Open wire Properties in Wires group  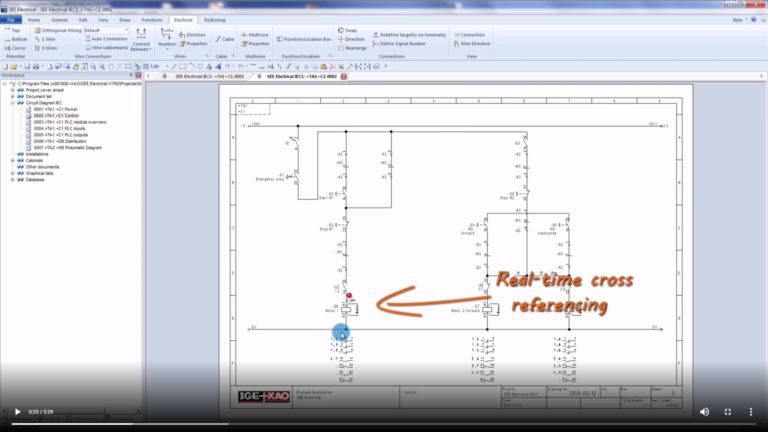(x=193, y=44)
